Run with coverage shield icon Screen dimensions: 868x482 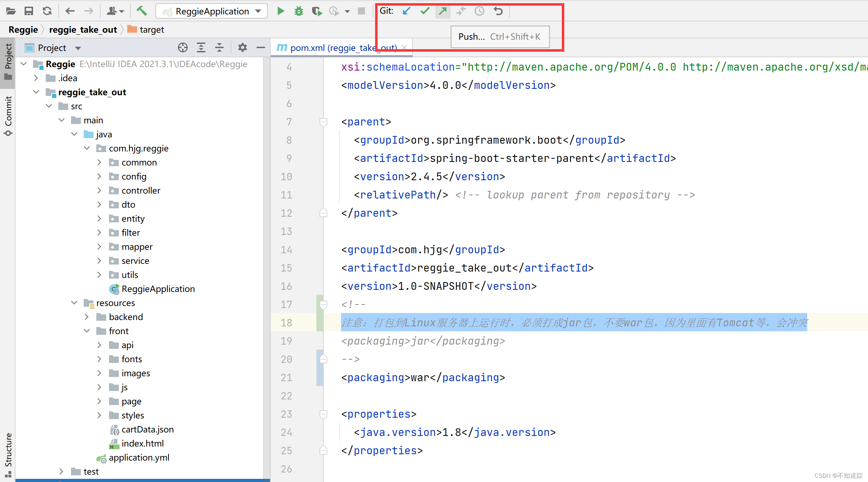pos(317,11)
